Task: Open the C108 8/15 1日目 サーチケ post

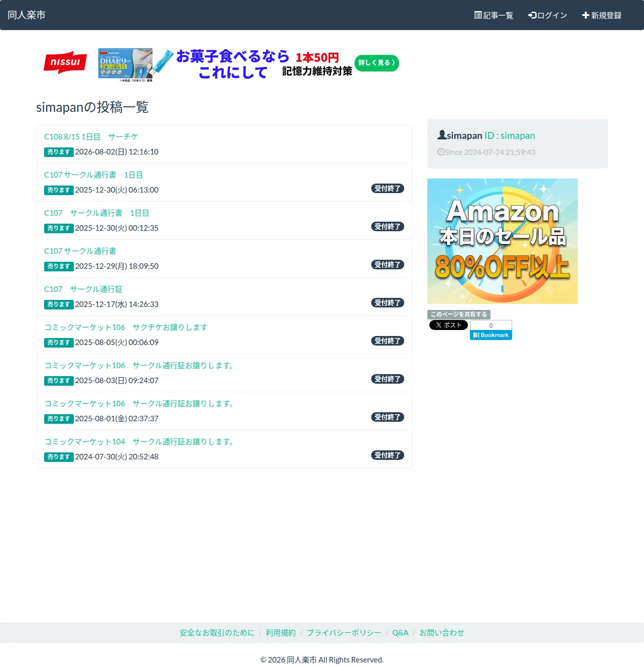Action: (x=91, y=136)
